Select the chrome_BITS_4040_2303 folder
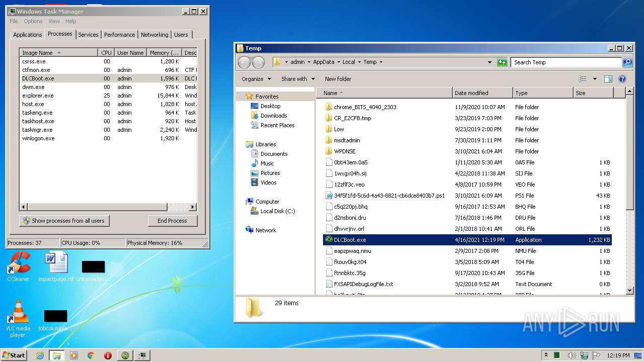This screenshot has width=644, height=362. click(x=467, y=107)
